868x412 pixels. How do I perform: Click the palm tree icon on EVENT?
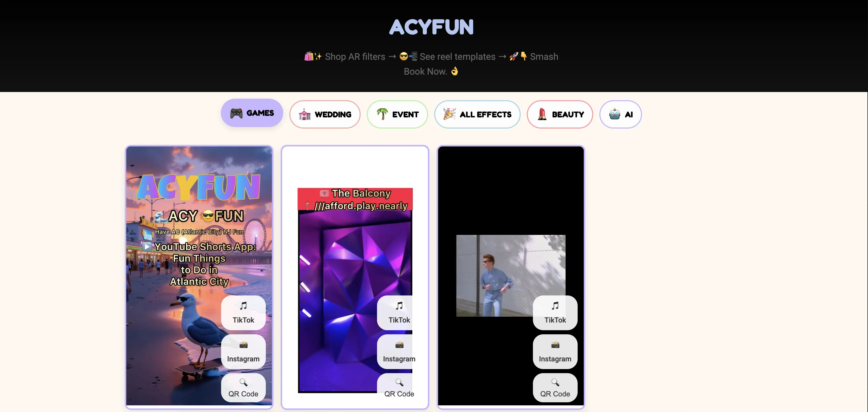[x=382, y=114]
